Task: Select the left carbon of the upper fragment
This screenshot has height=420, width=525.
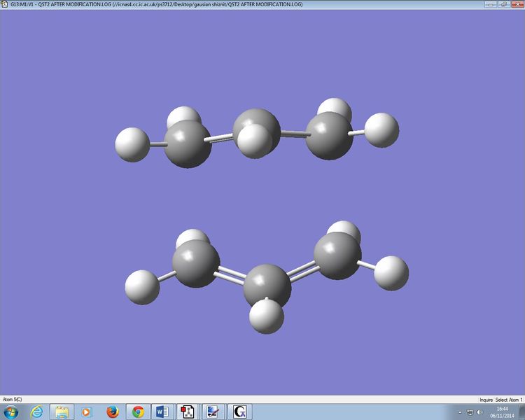Action: tap(188, 143)
